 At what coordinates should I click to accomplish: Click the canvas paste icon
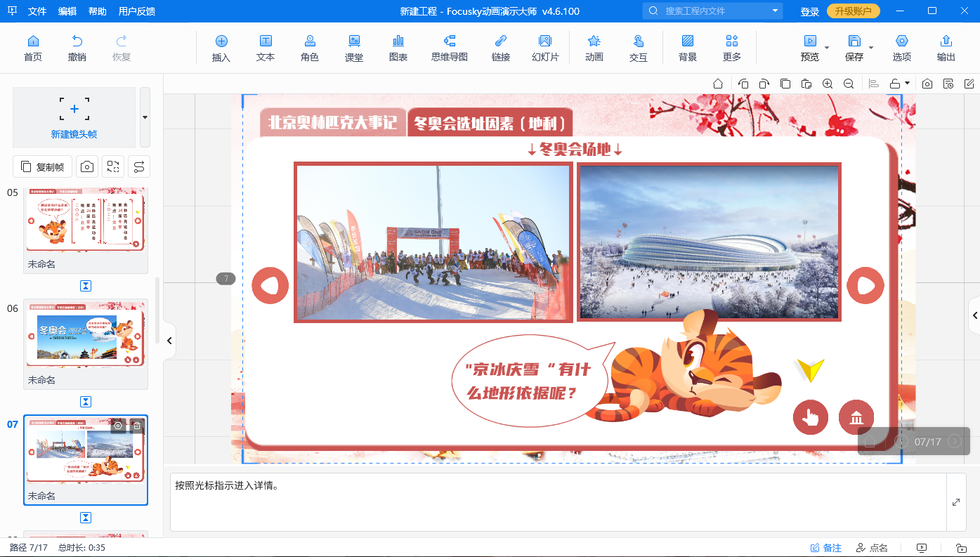[806, 84]
